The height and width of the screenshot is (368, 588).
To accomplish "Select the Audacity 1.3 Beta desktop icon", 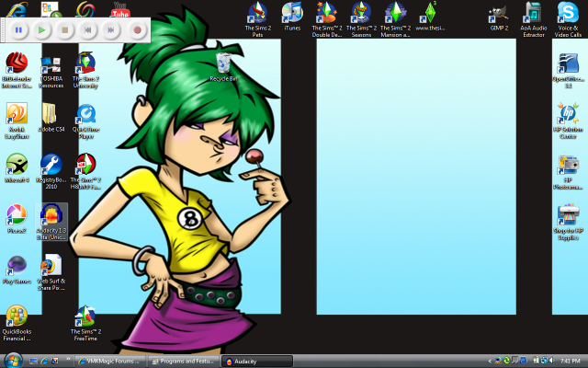I will (51, 218).
